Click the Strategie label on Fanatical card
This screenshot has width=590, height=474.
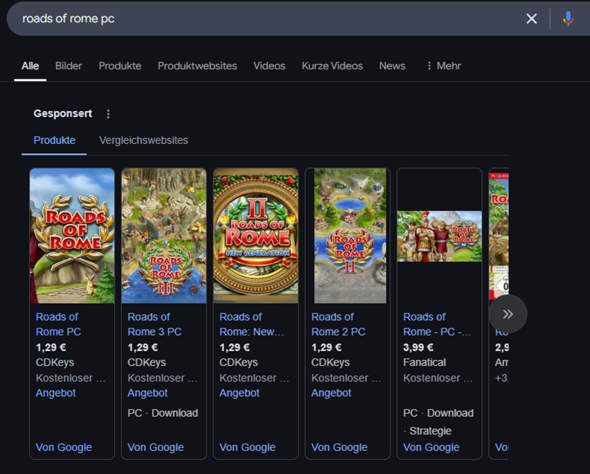tap(430, 431)
